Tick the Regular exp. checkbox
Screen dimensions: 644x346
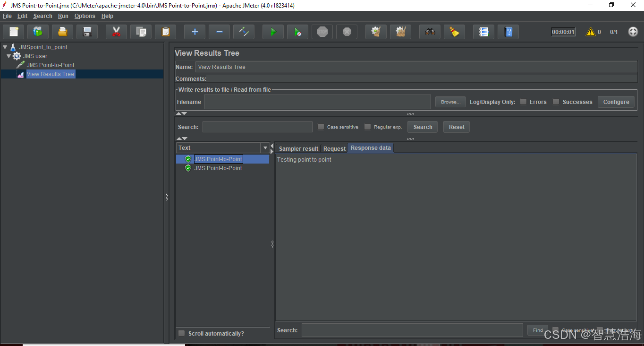[367, 127]
